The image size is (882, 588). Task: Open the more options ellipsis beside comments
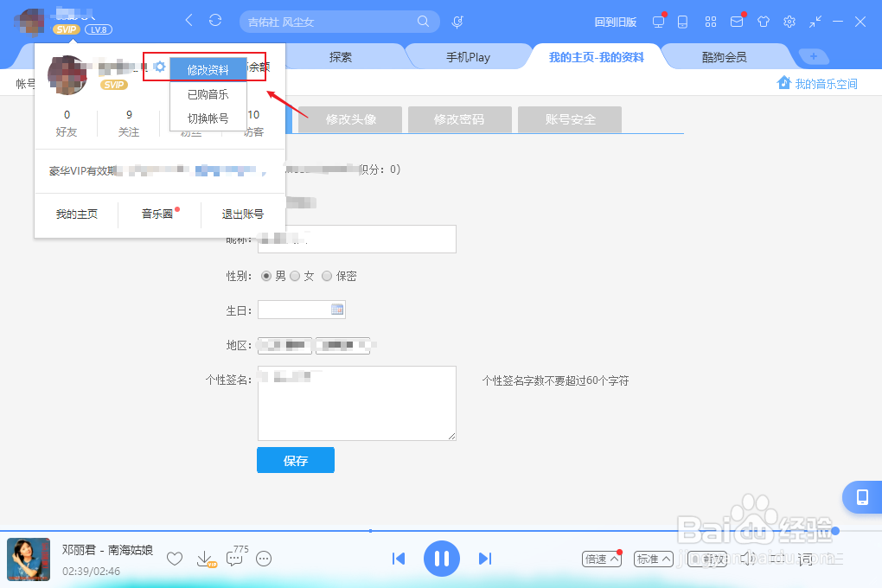tap(264, 559)
